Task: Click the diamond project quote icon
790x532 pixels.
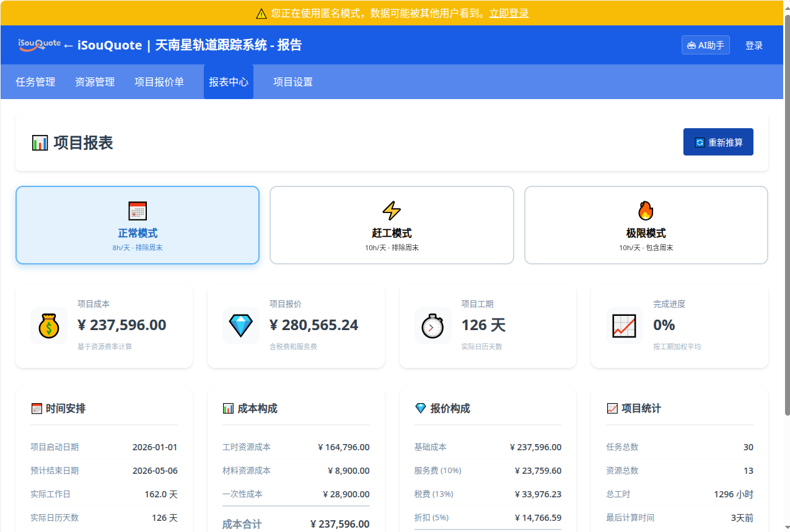Action: click(241, 326)
